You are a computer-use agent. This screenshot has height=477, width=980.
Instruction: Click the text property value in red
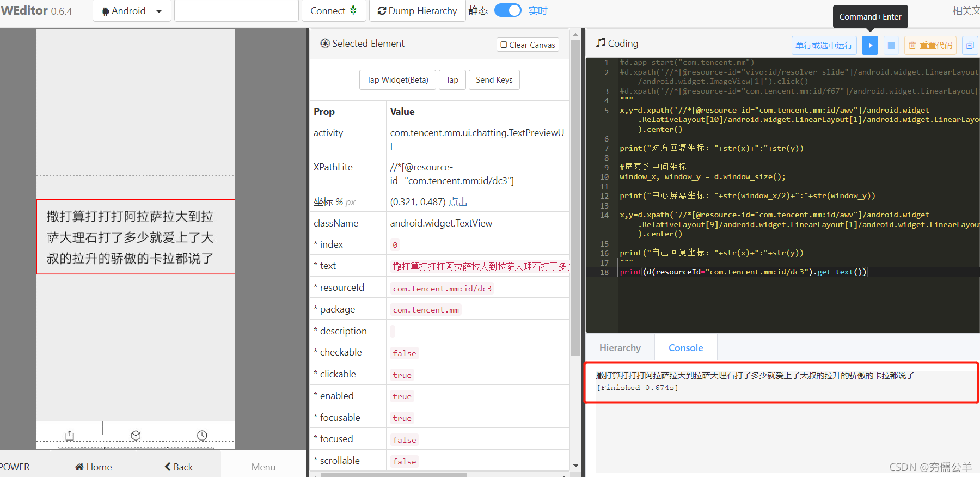coord(481,266)
